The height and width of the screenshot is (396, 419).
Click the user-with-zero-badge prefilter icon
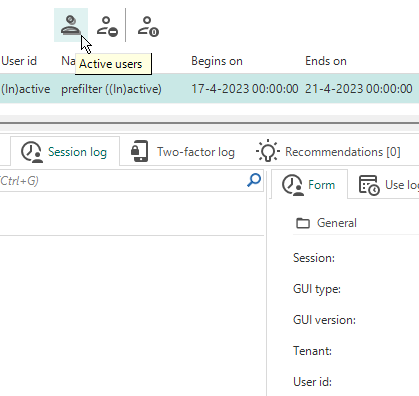pos(148,26)
